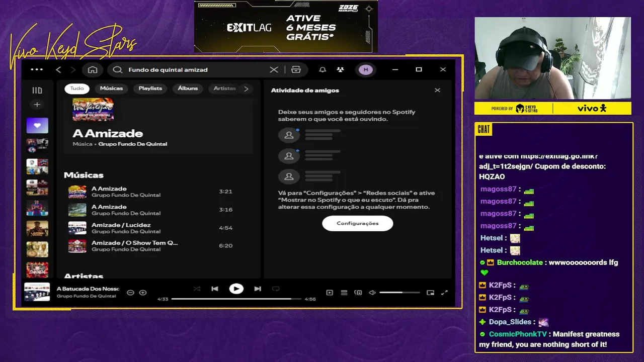644x362 pixels.
Task: Toggle shuffle in the player bar
Action: click(x=197, y=289)
